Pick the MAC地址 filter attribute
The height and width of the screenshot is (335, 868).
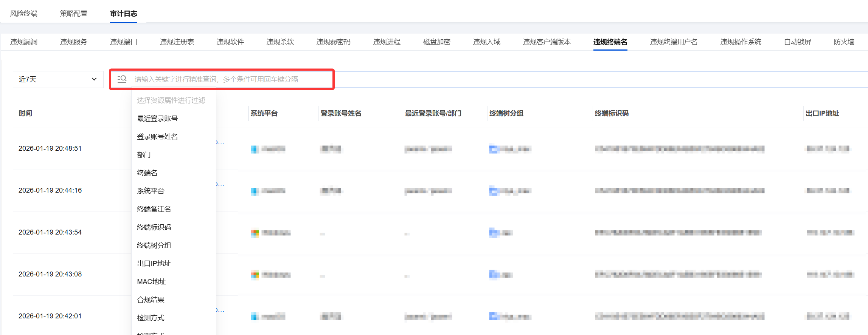pyautogui.click(x=151, y=282)
